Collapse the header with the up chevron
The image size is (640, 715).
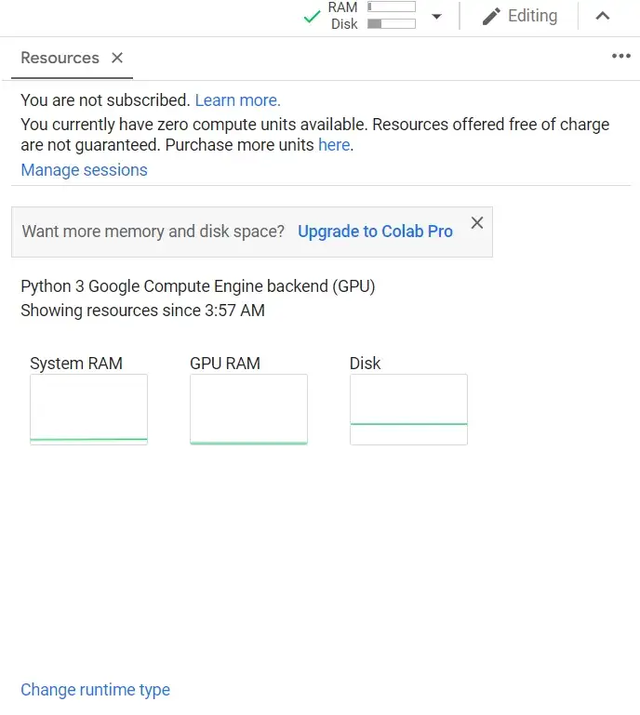click(602, 16)
